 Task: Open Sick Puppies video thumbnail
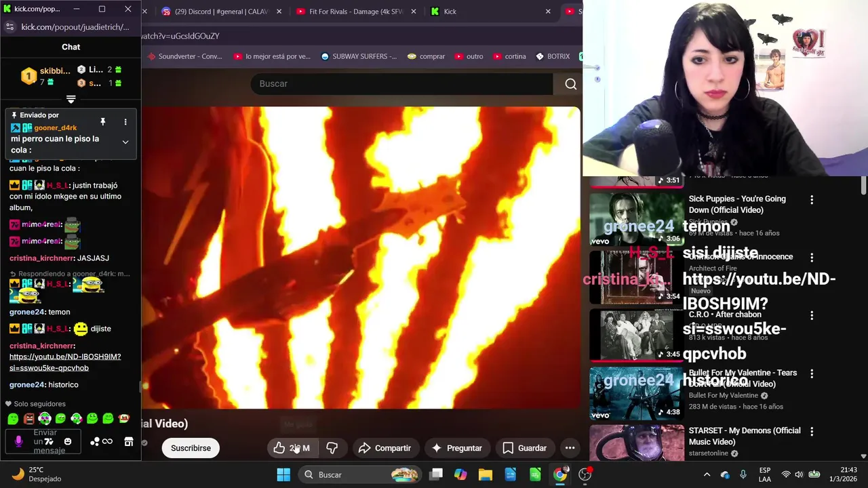coord(637,219)
